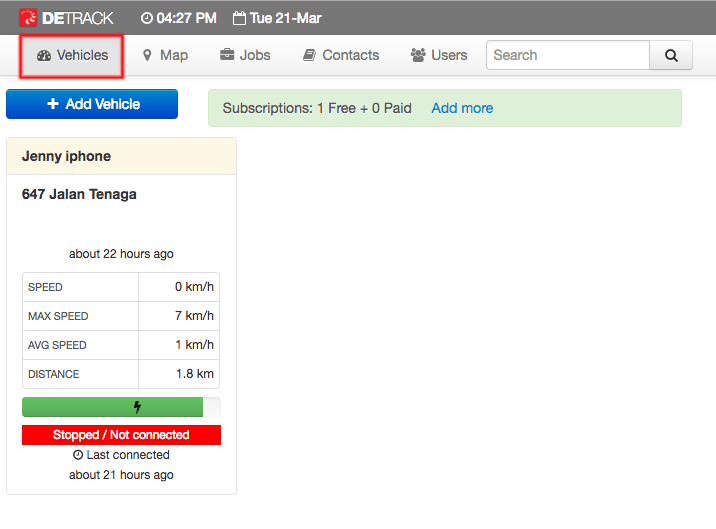Click the 647 Jalan Tenaga address

[x=79, y=194]
